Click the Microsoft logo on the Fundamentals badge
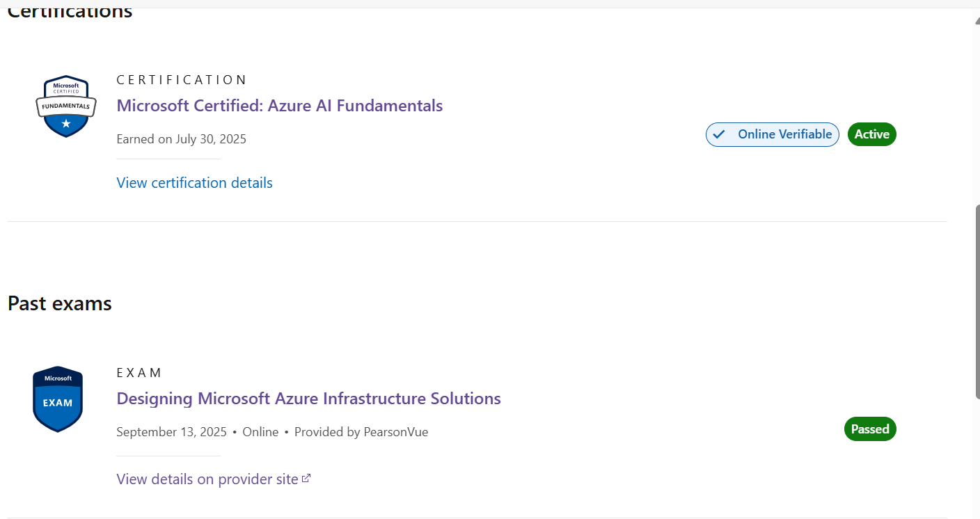This screenshot has height=519, width=980. point(65,86)
